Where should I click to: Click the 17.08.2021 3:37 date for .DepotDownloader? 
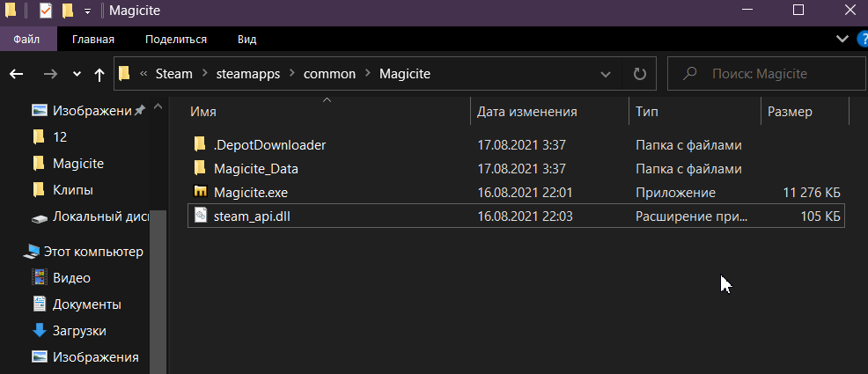[x=521, y=145]
